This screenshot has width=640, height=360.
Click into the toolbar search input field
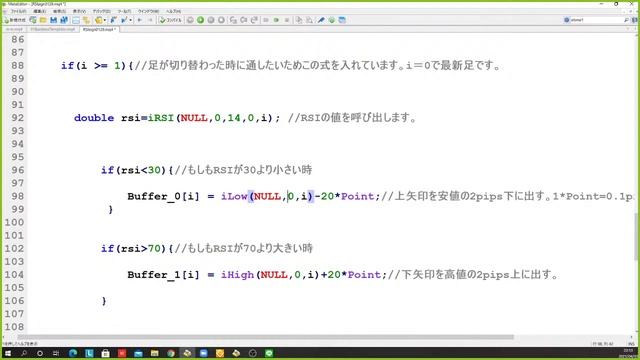pos(596,20)
